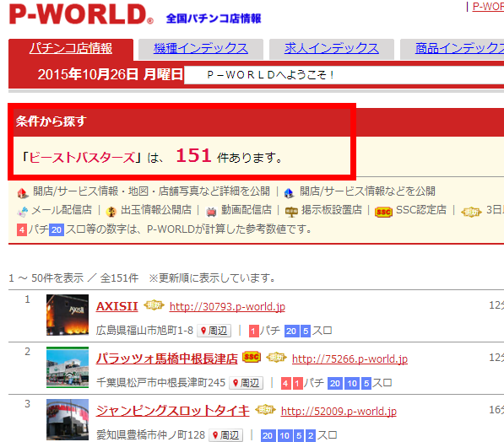Click red 4 badge on パラッツォ row
The width and height of the screenshot is (504, 442).
coord(285,384)
